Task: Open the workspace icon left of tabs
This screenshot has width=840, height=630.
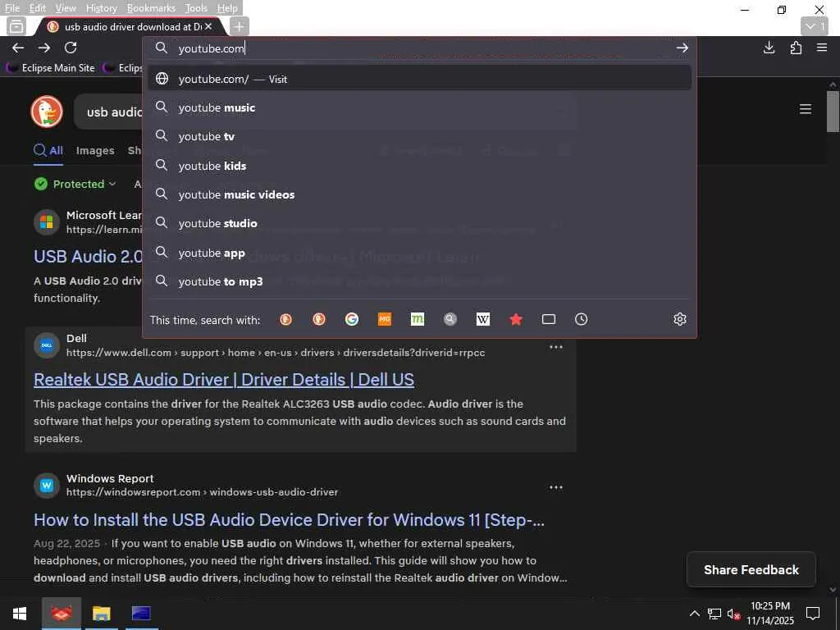Action: coord(16,26)
